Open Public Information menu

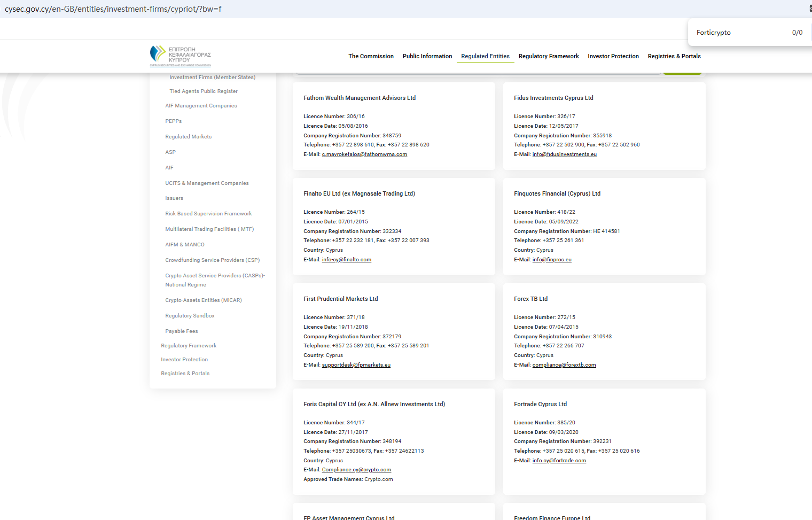pyautogui.click(x=427, y=56)
